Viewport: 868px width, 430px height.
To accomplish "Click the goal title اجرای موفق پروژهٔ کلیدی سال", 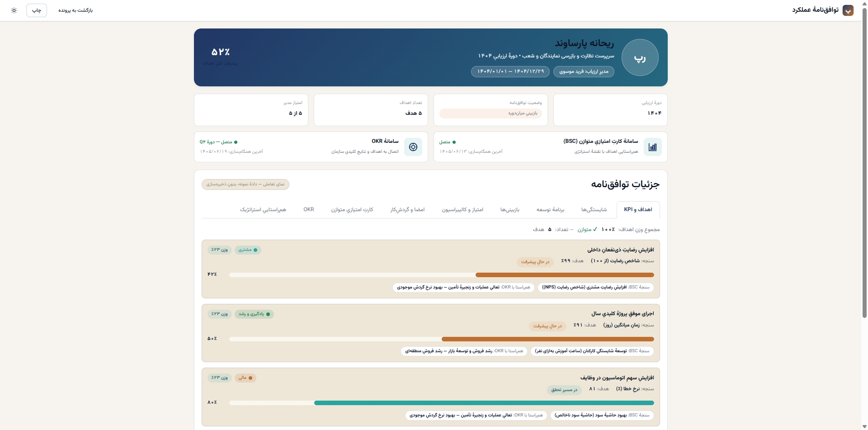I will 623,314.
